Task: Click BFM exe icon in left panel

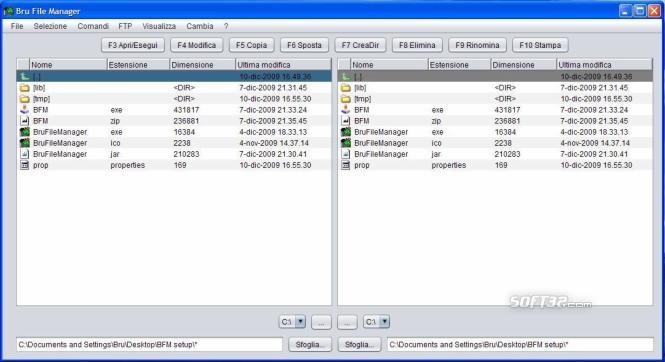Action: 25,110
